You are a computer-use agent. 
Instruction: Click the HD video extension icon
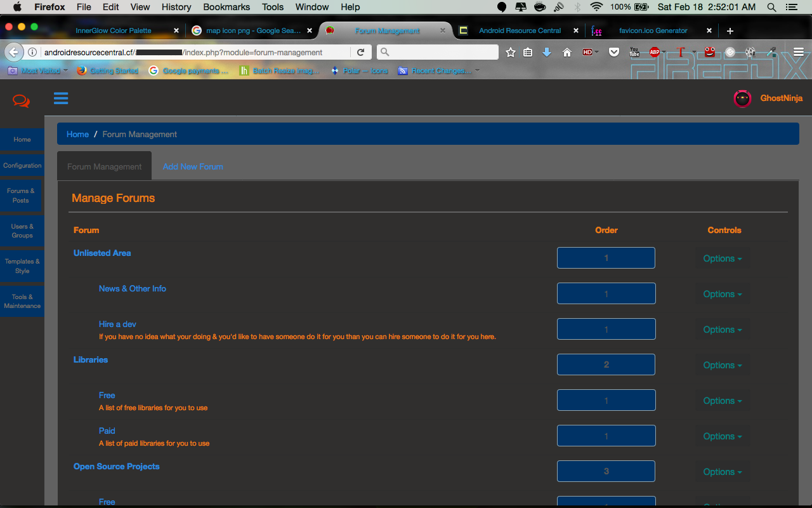587,52
